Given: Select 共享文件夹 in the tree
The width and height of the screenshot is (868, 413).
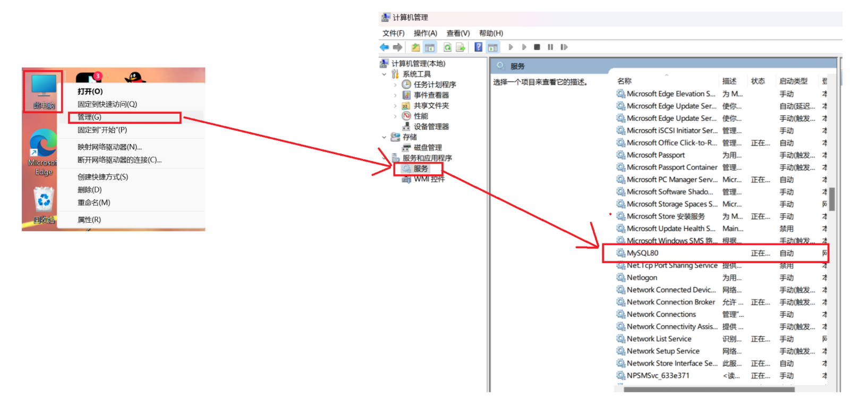Looking at the screenshot, I should [431, 106].
